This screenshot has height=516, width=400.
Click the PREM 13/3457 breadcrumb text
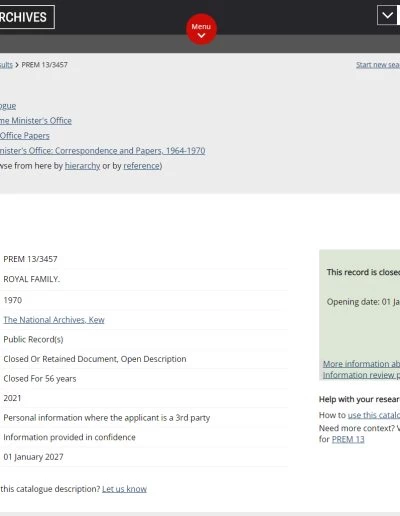point(45,65)
